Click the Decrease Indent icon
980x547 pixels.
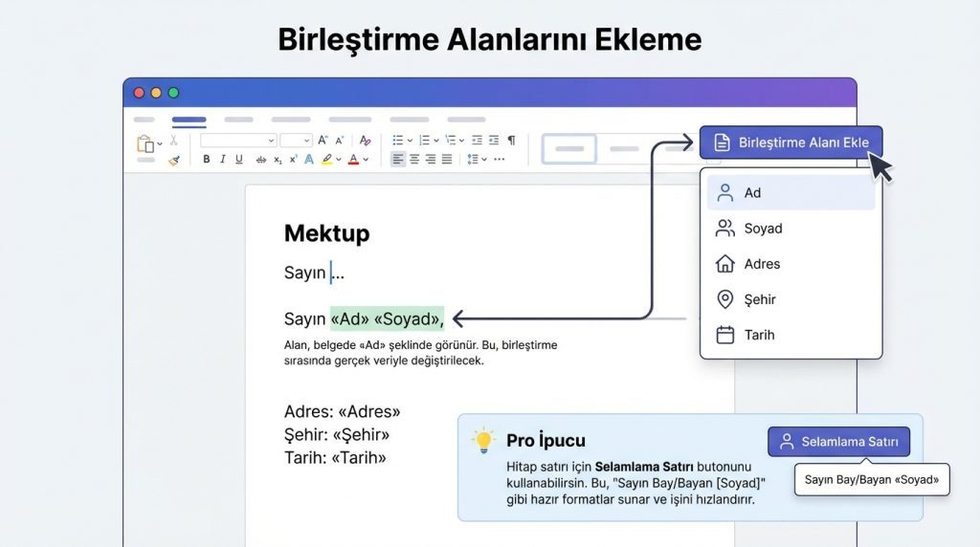point(477,141)
